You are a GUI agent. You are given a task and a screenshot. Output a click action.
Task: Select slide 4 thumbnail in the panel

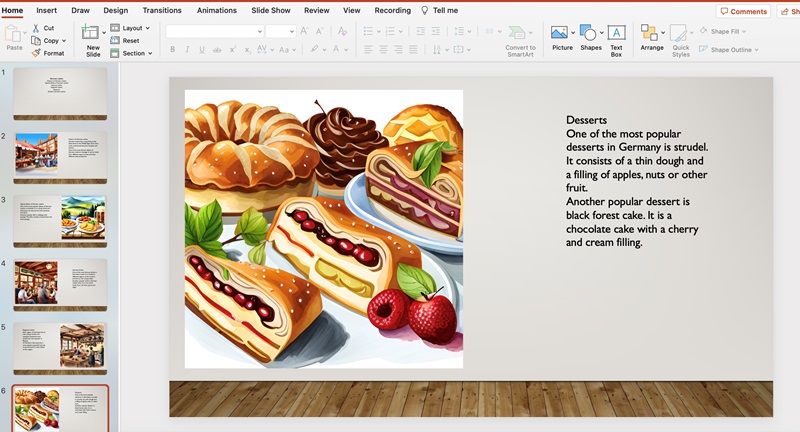click(61, 281)
